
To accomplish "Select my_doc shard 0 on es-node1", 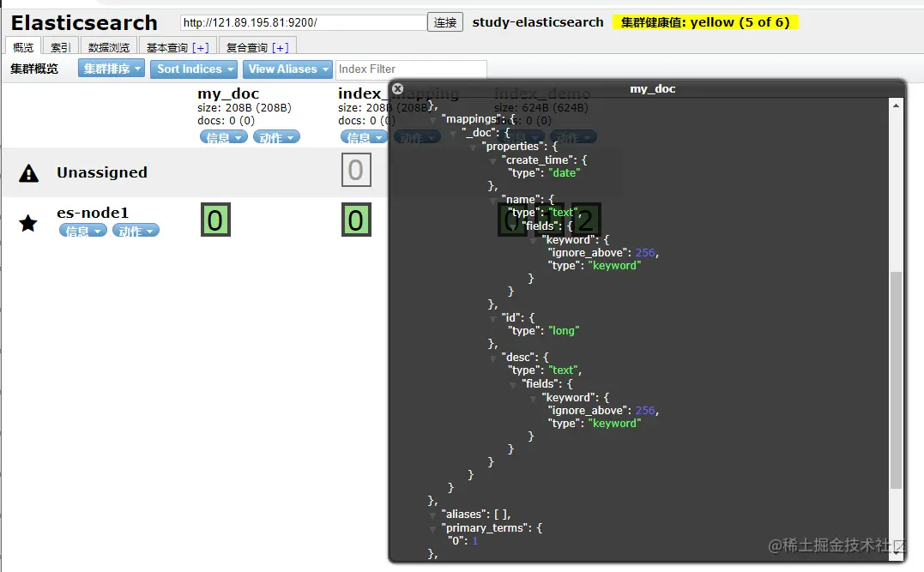I will (x=215, y=220).
